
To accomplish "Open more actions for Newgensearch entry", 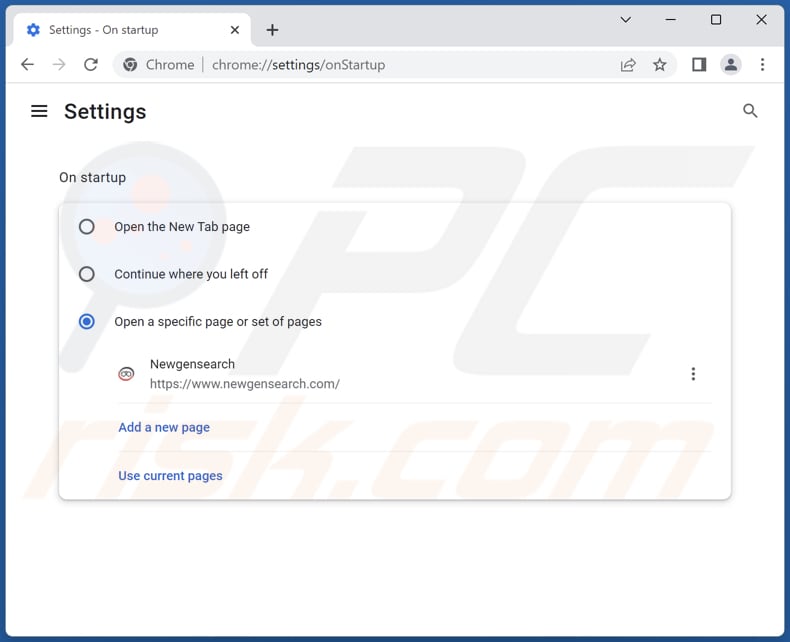I will 693,374.
